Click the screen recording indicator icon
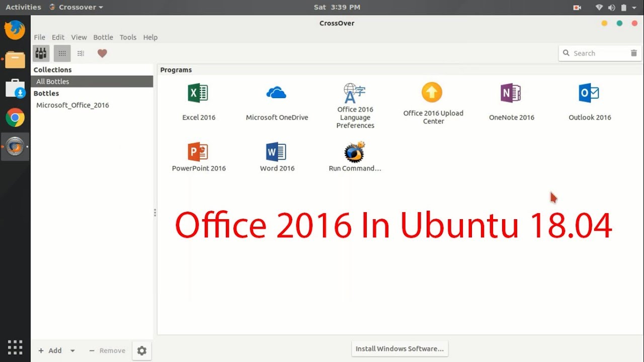Viewport: 644px width, 362px height. pos(577,7)
